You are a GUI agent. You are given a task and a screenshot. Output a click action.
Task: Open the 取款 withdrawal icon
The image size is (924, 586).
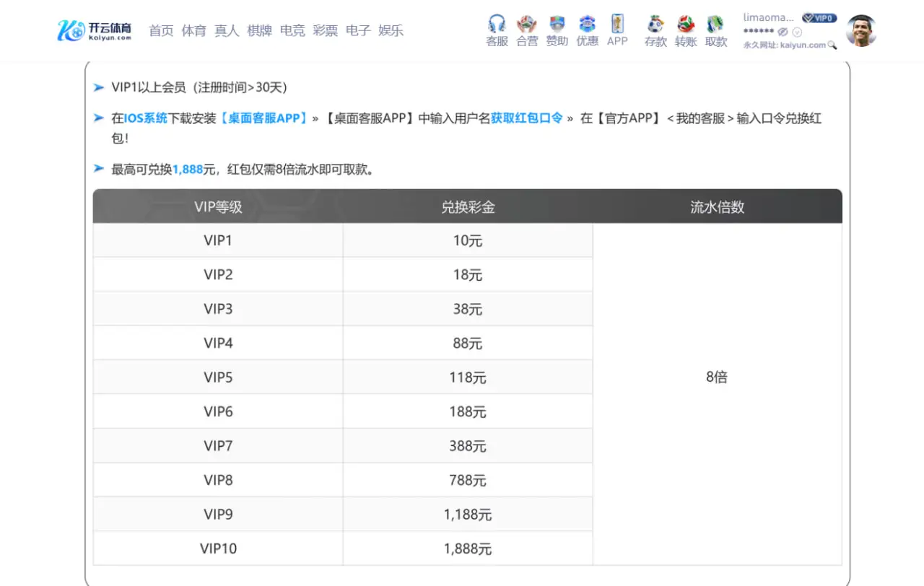[x=715, y=31]
